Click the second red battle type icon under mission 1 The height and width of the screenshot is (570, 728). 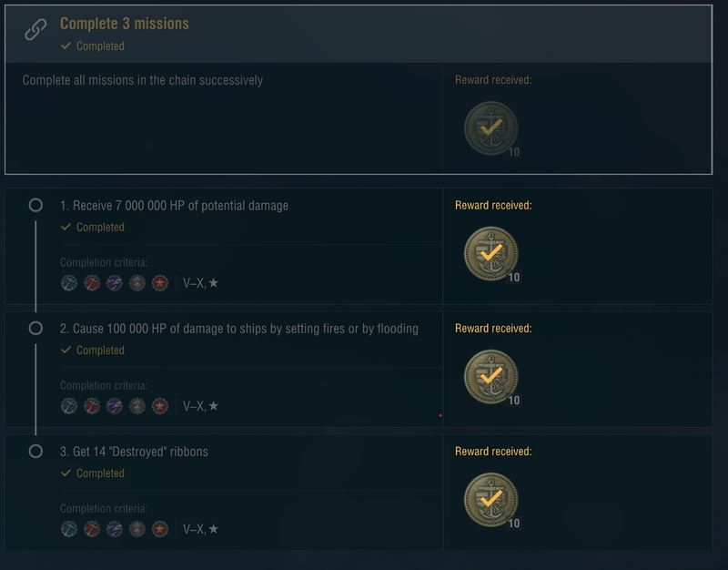tap(92, 283)
